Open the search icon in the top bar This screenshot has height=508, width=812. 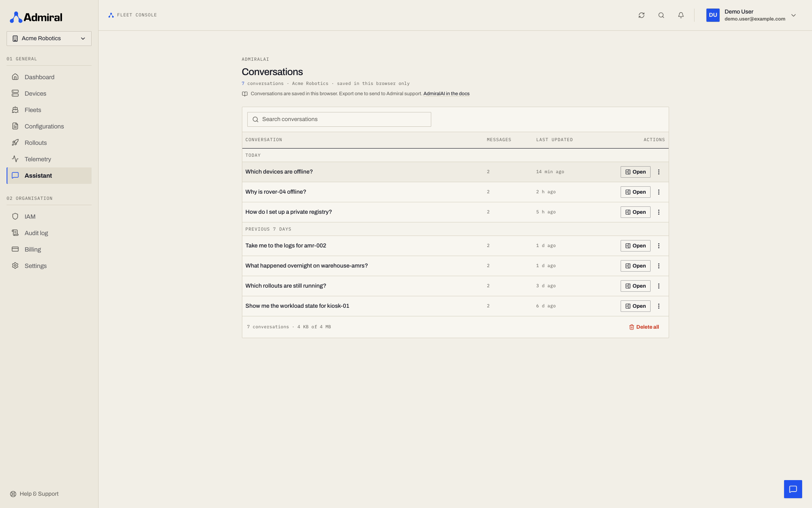661,15
